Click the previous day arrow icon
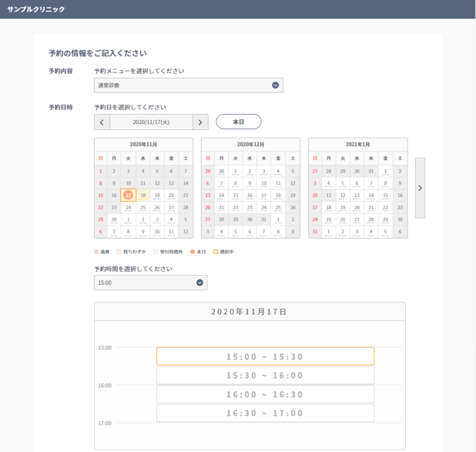 [102, 122]
